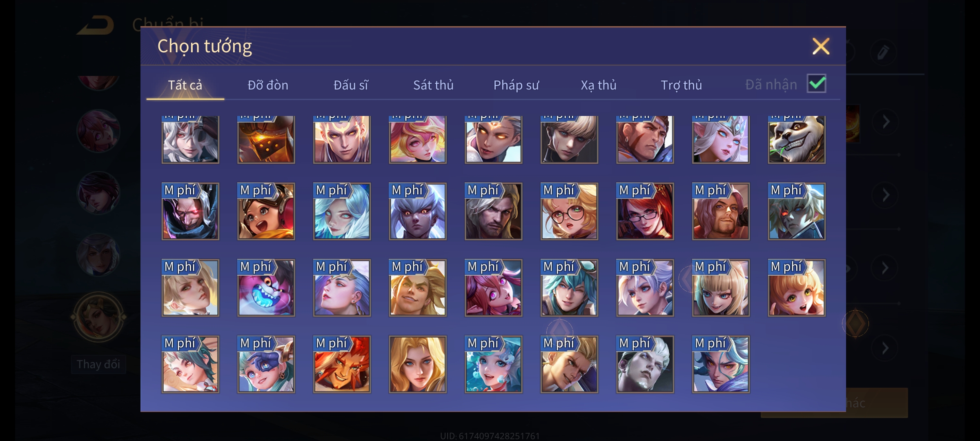The image size is (980, 441).
Task: Choose the orange-haired girl with yellow eyes
Action: coord(796,288)
